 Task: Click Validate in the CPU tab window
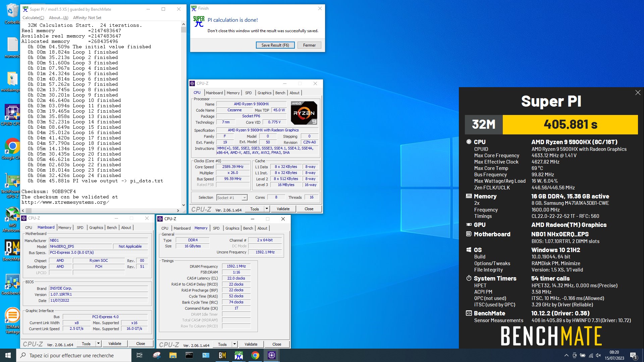click(283, 209)
